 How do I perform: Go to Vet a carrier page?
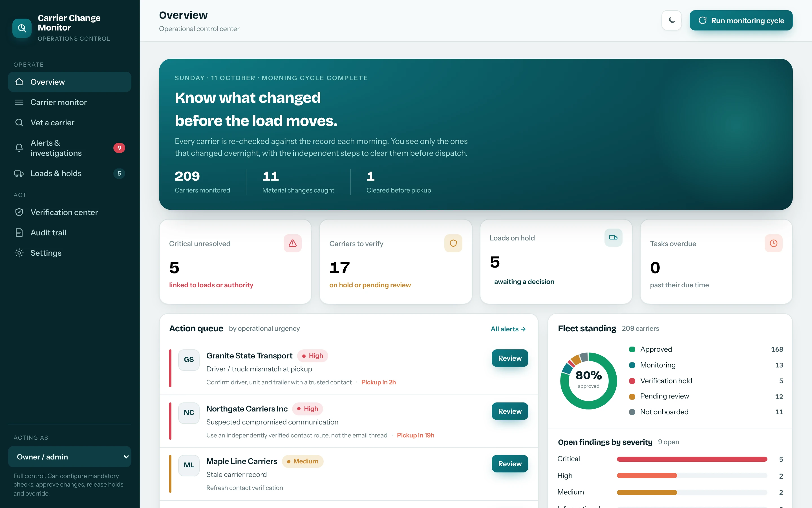69,122
